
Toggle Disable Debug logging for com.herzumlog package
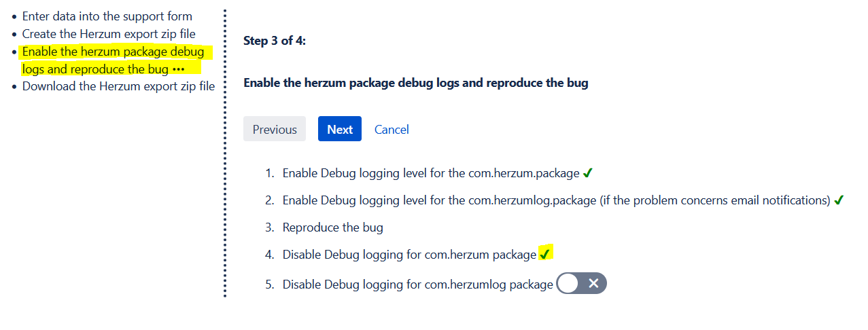coord(581,284)
